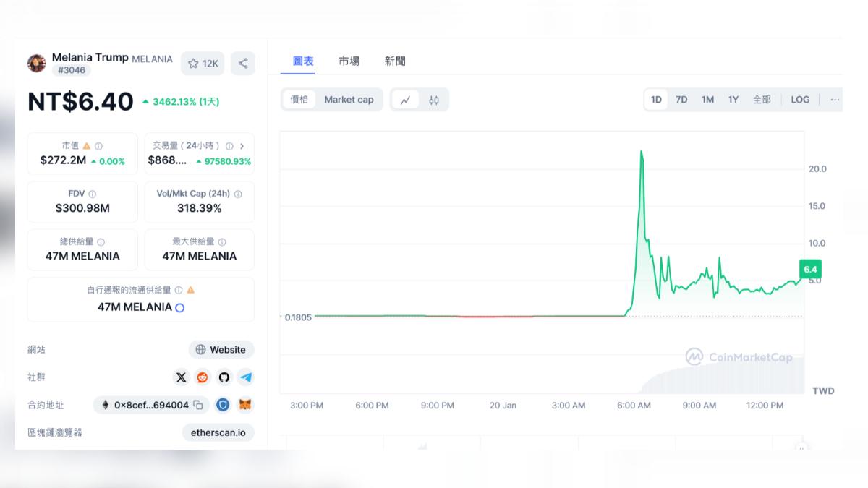Click the contract address 0x8cef...694004
The width and height of the screenshot is (868, 488).
tap(151, 405)
